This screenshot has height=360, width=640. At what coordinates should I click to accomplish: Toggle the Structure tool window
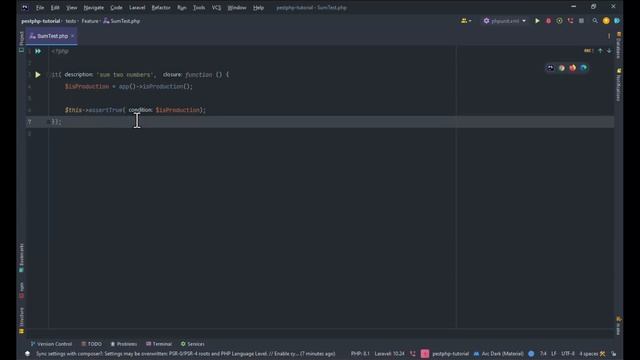[x=21, y=320]
